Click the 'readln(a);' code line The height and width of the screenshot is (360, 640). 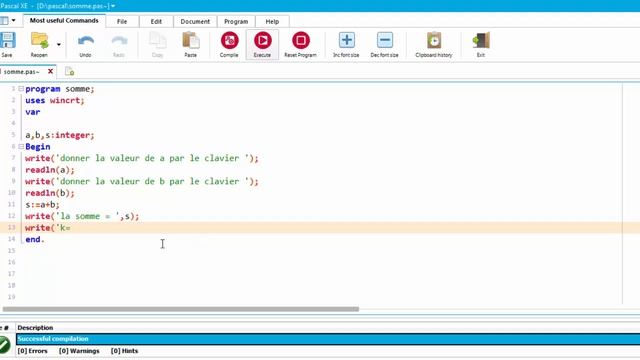50,170
